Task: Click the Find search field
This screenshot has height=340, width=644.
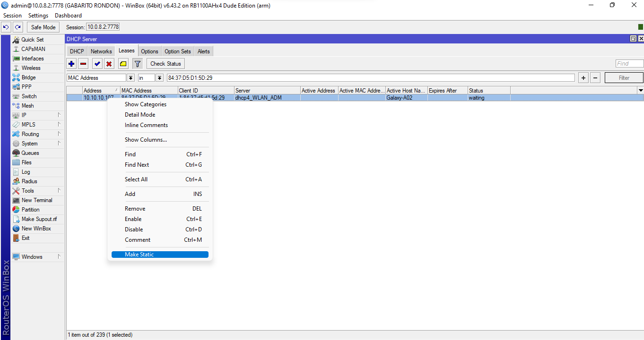Action: coord(629,64)
